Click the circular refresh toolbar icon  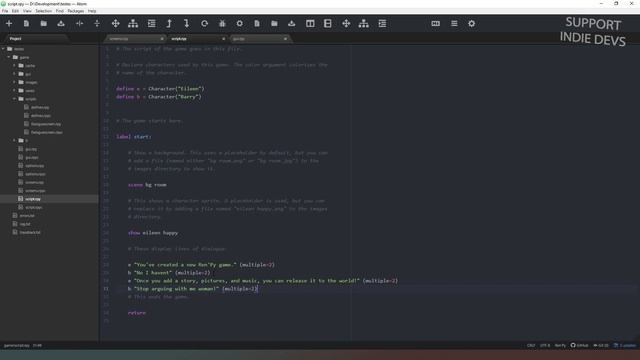pos(204,24)
